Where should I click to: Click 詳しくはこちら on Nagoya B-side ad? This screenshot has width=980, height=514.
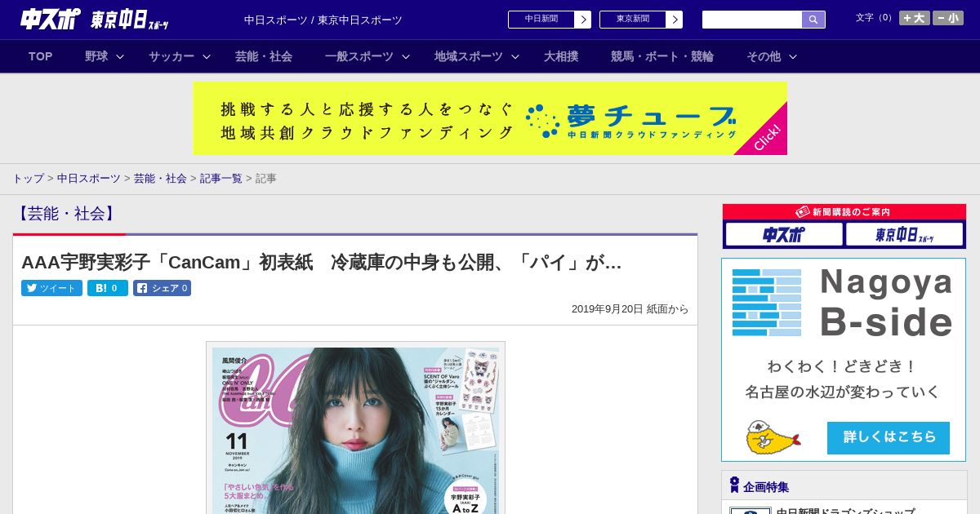(889, 437)
